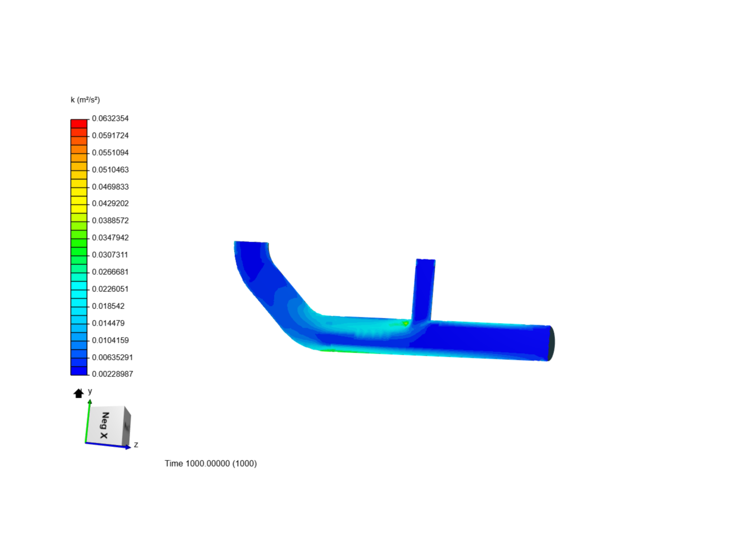Select the cyan legend swatch beside 0.0226051
The height and width of the screenshot is (560, 747).
79,286
